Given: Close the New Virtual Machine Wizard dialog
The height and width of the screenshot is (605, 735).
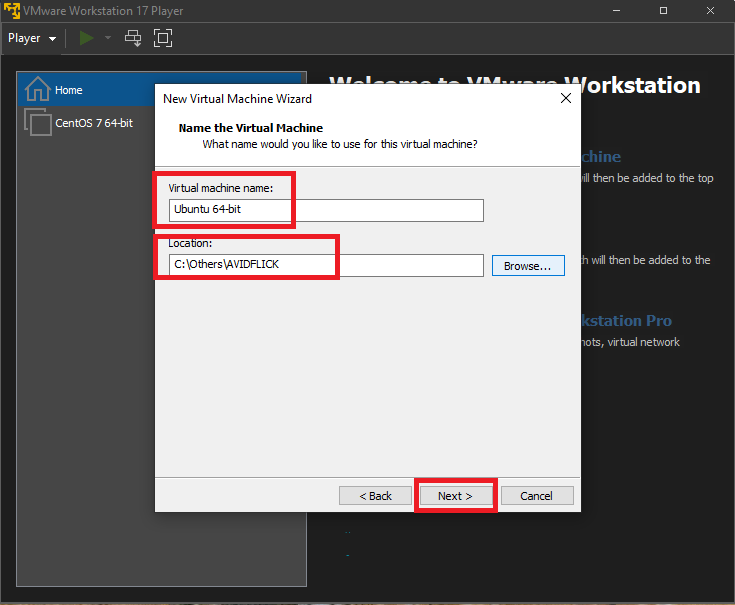Looking at the screenshot, I should (x=566, y=99).
